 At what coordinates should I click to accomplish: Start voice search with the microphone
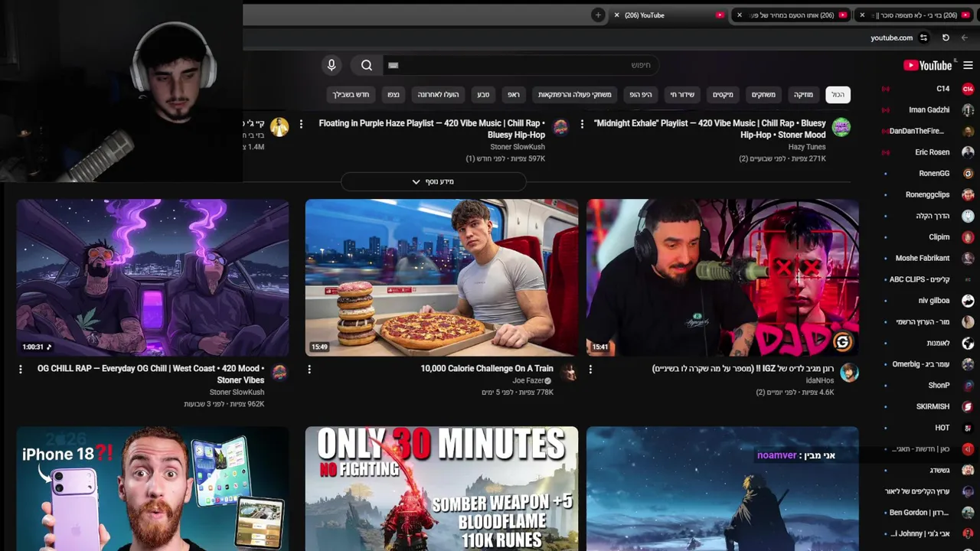click(332, 65)
